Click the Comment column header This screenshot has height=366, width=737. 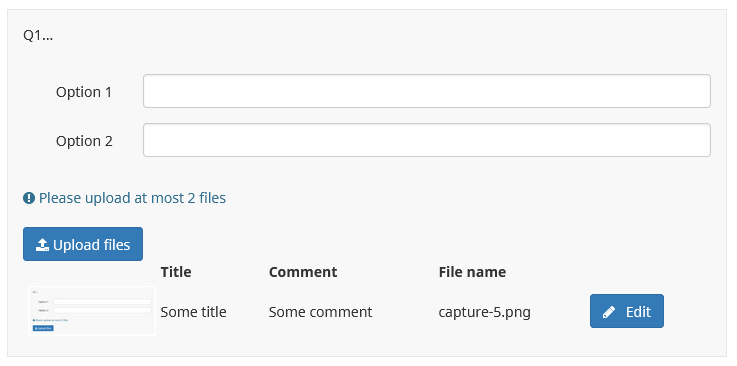coord(303,272)
